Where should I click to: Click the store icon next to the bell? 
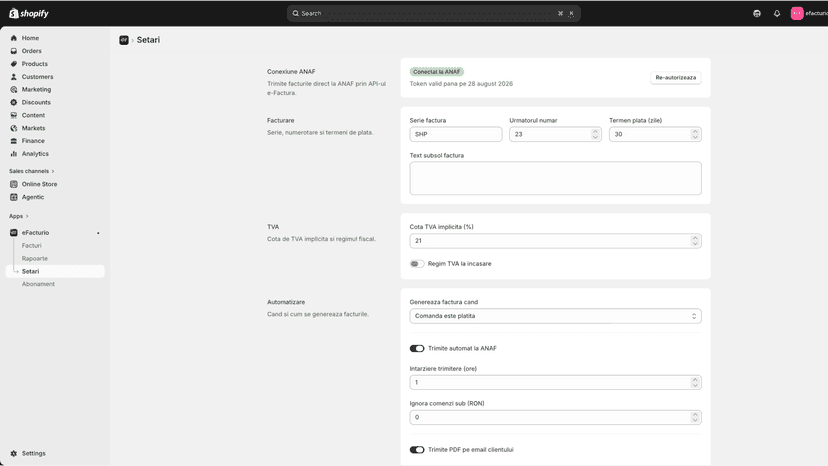point(757,13)
